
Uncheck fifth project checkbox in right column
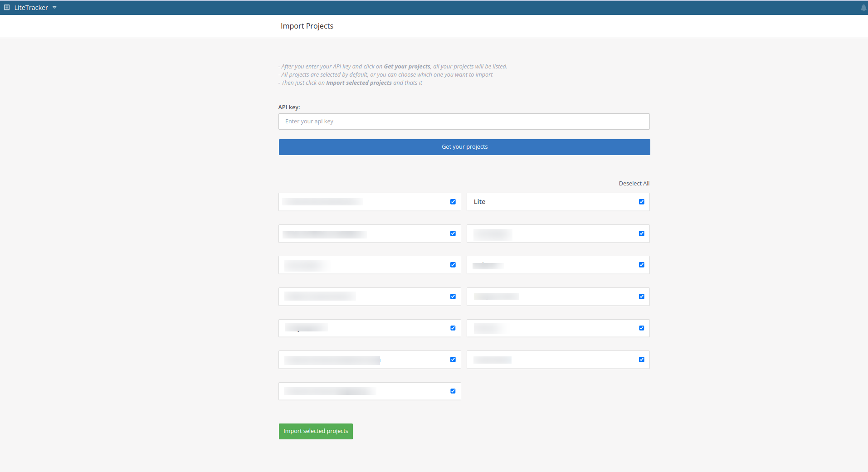coord(641,328)
